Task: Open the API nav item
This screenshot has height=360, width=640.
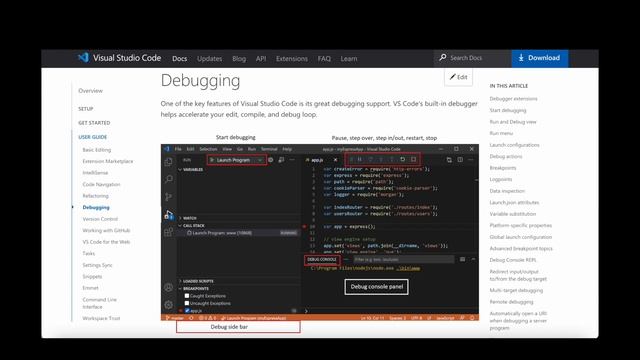Action: (261, 58)
